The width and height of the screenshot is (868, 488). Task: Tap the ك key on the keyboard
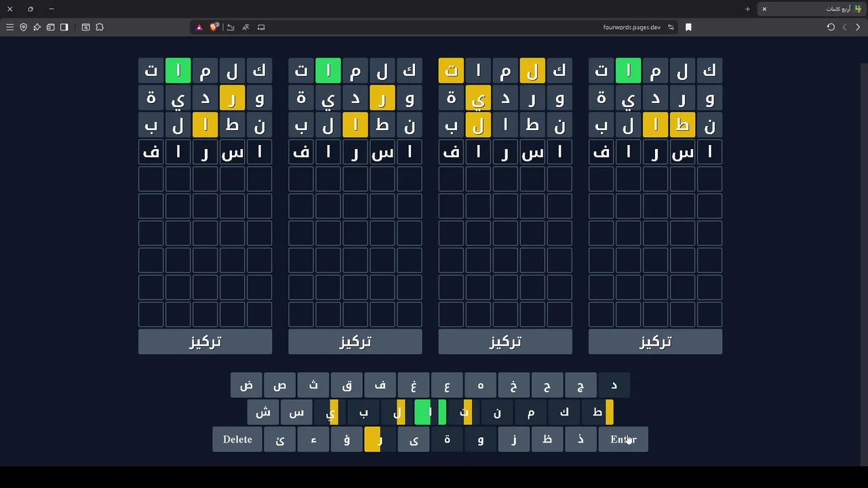pos(564,412)
